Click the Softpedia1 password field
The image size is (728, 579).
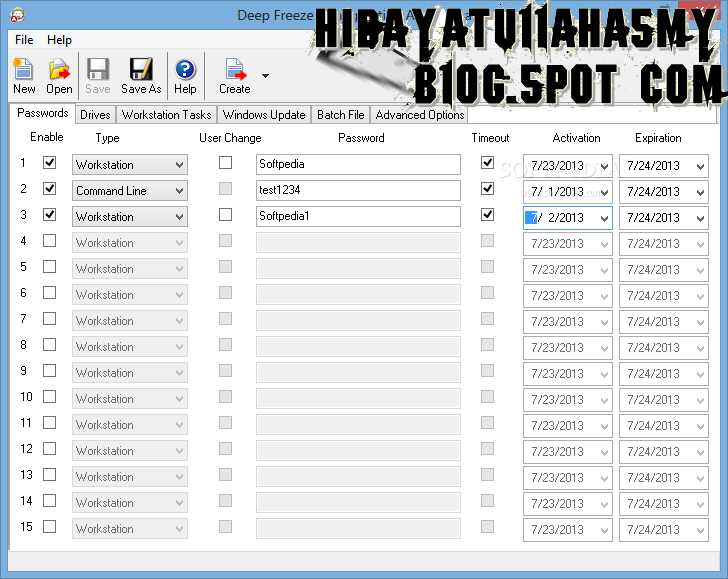click(358, 216)
